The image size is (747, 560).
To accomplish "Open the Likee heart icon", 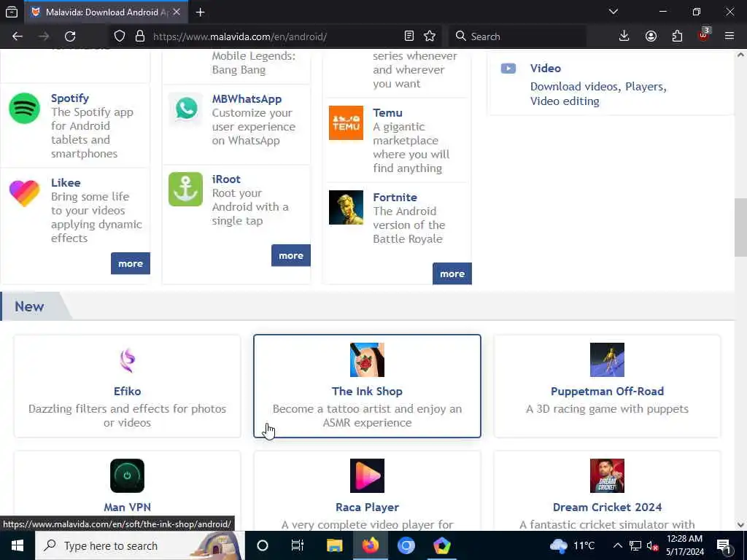I will click(24, 192).
